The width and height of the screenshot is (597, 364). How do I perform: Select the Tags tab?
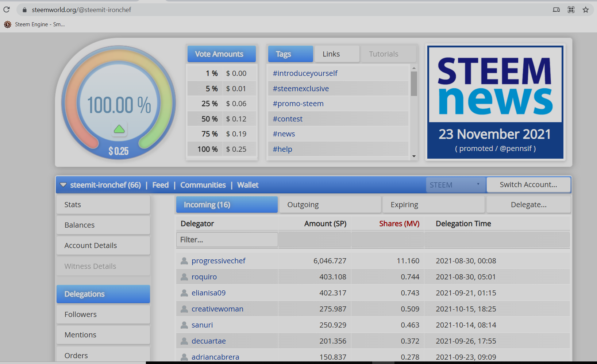(x=290, y=54)
